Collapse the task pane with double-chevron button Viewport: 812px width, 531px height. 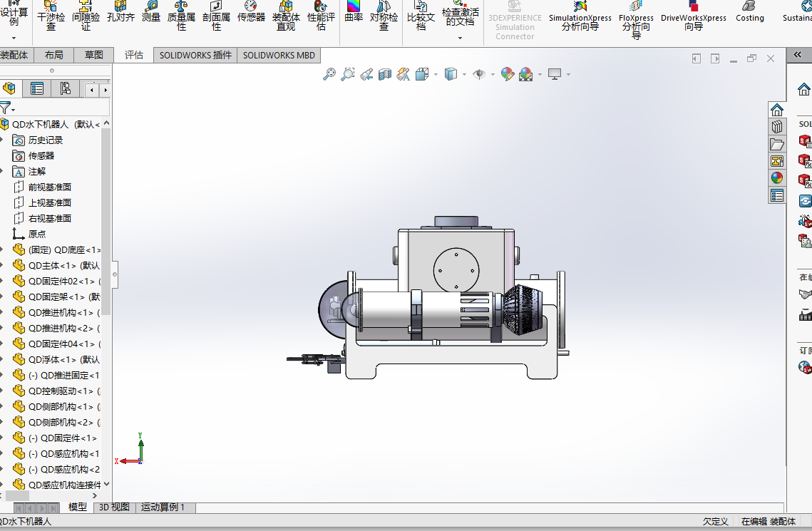[x=798, y=55]
